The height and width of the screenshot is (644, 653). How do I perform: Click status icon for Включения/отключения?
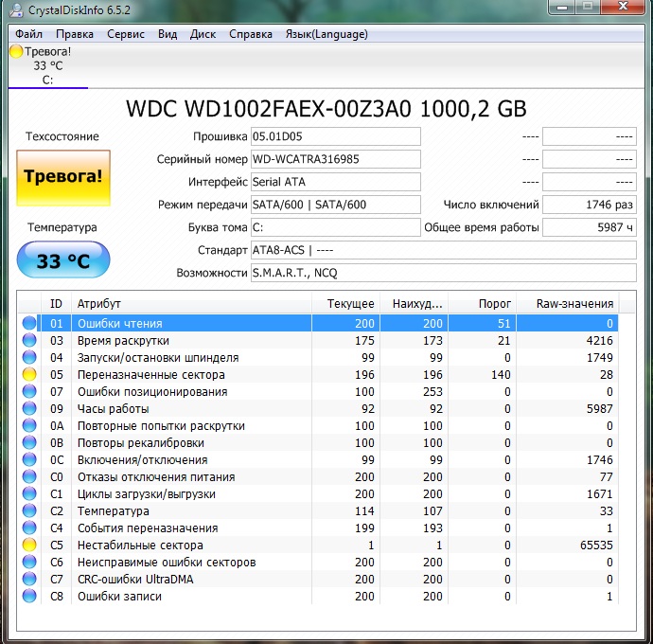tap(29, 459)
